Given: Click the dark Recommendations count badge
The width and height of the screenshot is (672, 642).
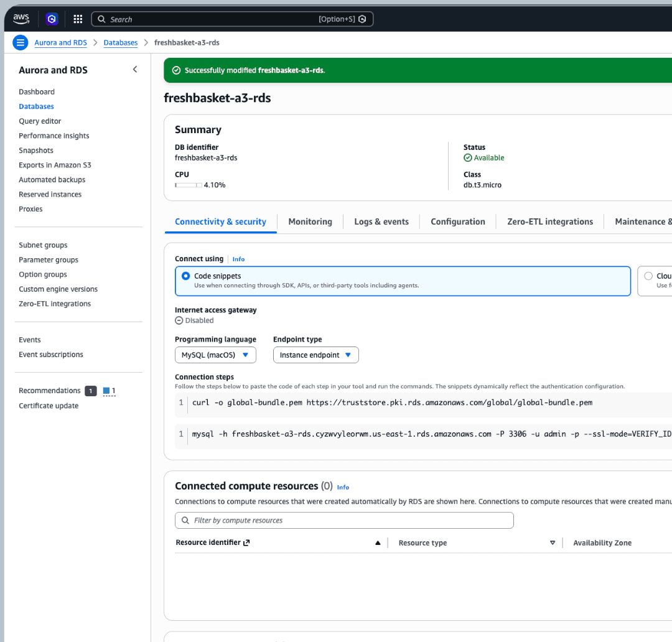Looking at the screenshot, I should [x=90, y=391].
